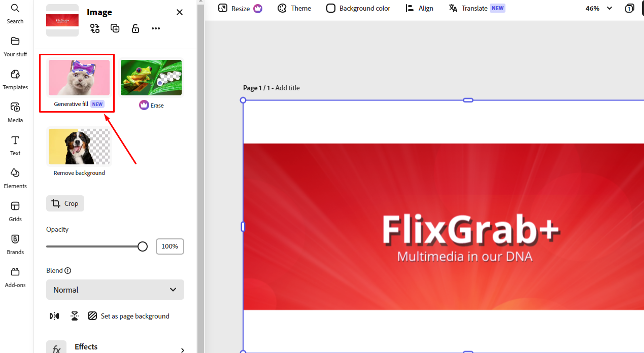This screenshot has width=644, height=353.
Task: Click the Opacity slider handle
Action: [x=143, y=246]
